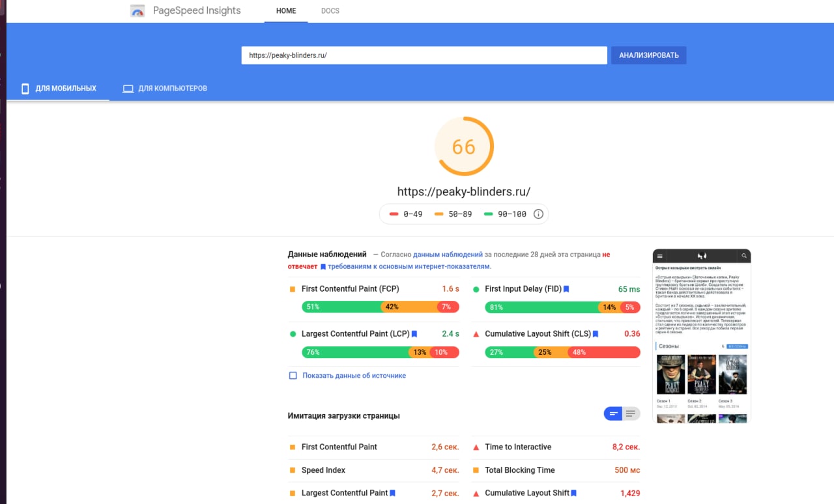Click orange 25% segment of CLS bar
Screen dimensions: 834x504
551,352
